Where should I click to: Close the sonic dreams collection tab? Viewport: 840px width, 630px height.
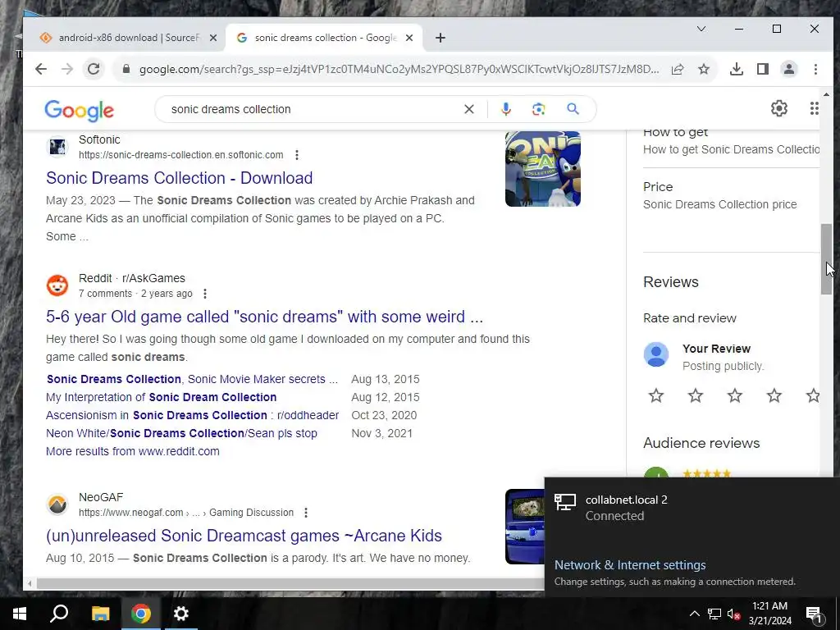tap(409, 38)
